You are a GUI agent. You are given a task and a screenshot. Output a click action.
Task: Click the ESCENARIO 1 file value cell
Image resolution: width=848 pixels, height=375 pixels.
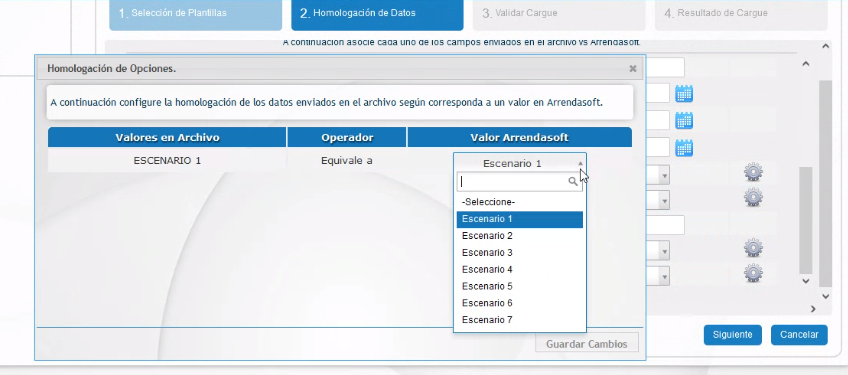167,161
